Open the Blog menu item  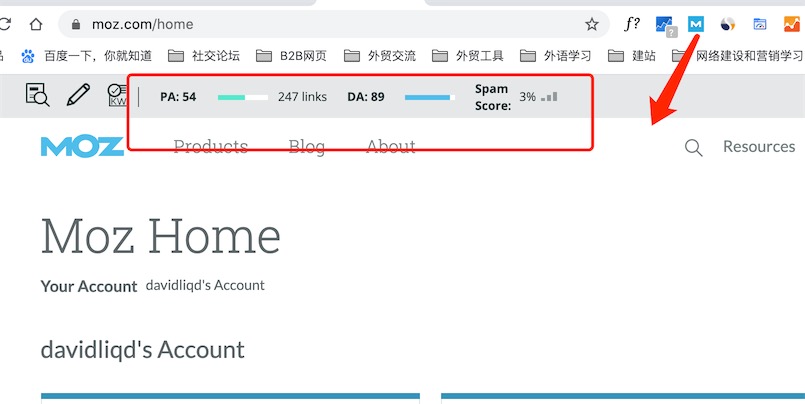point(306,147)
